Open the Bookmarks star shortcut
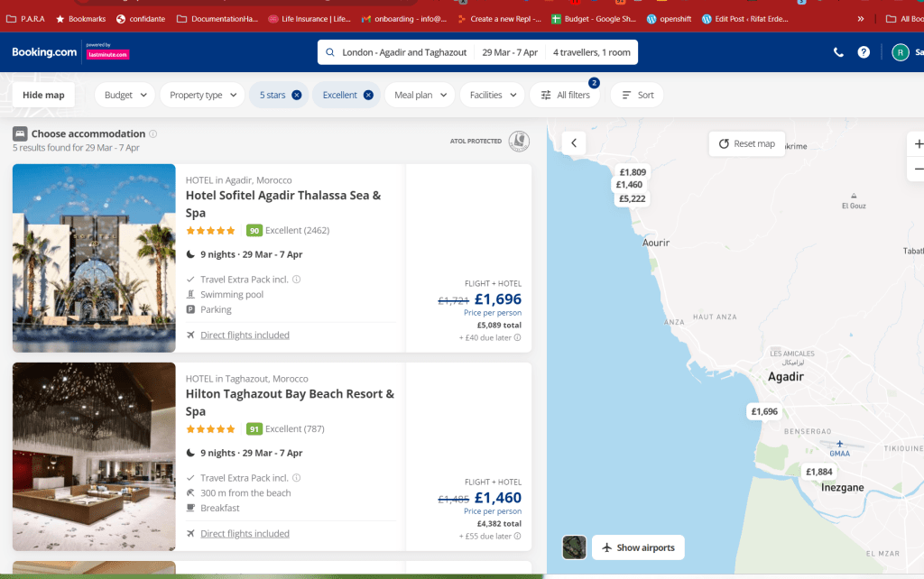The image size is (924, 579). [80, 19]
